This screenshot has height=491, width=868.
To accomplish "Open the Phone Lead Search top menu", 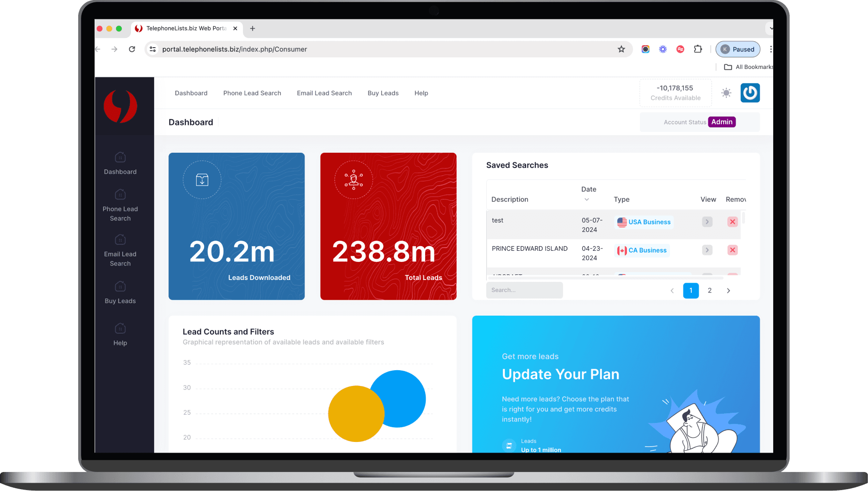I will click(x=252, y=93).
